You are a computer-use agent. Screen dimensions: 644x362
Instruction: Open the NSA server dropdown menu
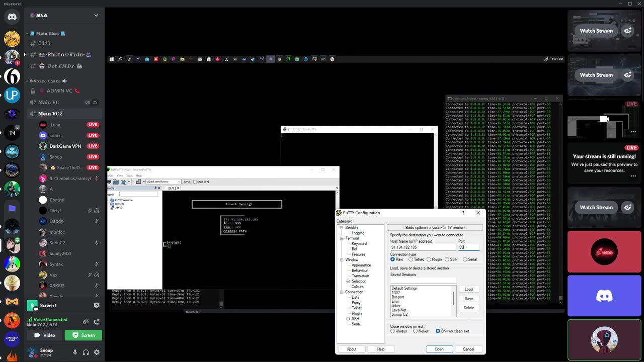(x=96, y=15)
